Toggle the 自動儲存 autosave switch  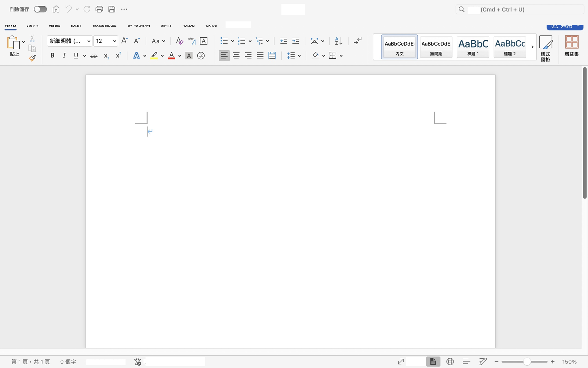[x=40, y=9]
